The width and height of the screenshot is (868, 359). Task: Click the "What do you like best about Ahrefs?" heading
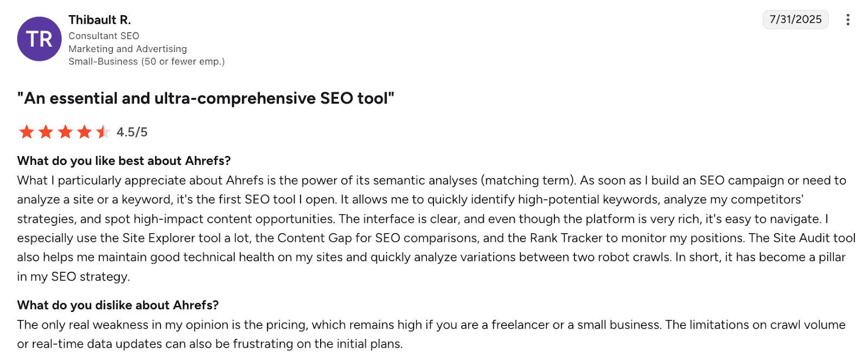(x=124, y=161)
